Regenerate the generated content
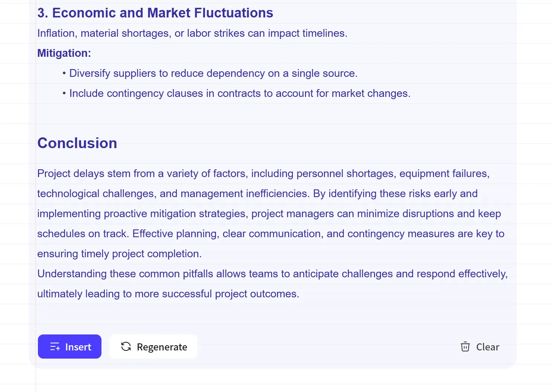Screen dimensions: 553x392 pyautogui.click(x=153, y=346)
